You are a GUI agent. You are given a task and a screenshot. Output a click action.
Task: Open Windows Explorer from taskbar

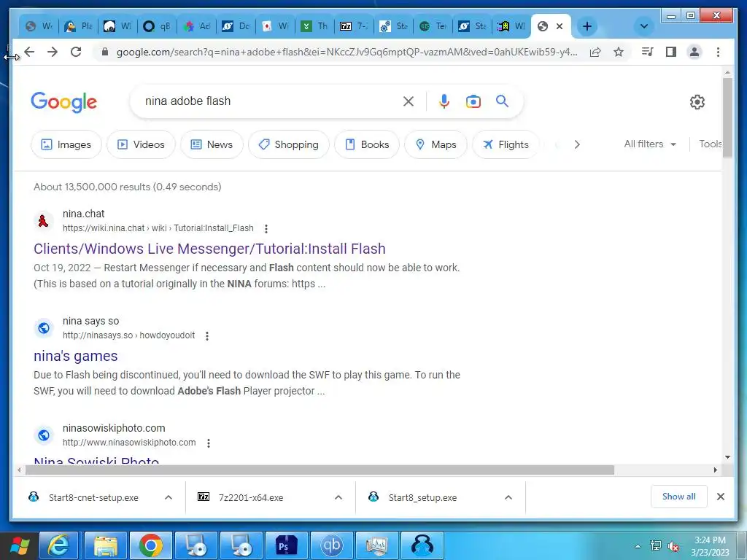coord(105,545)
